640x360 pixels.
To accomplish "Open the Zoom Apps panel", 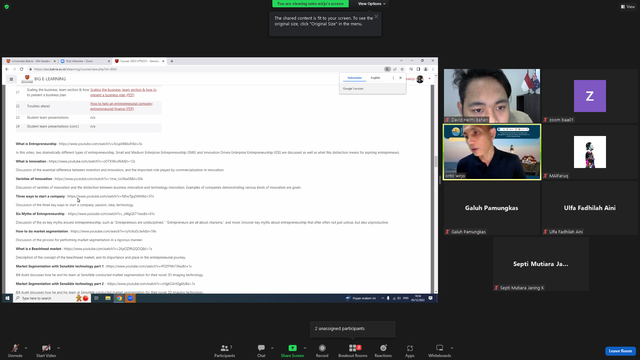I will point(409,350).
